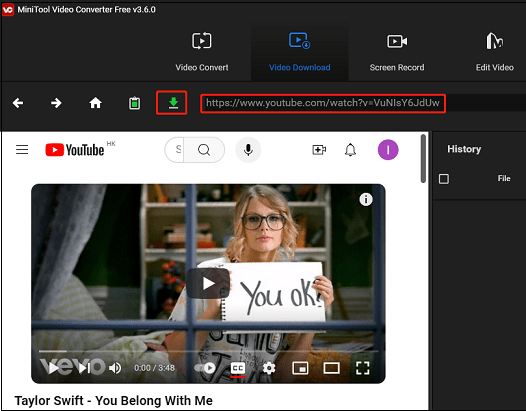Image resolution: width=526 pixels, height=411 pixels.
Task: Click the info icon on video
Action: (x=366, y=200)
